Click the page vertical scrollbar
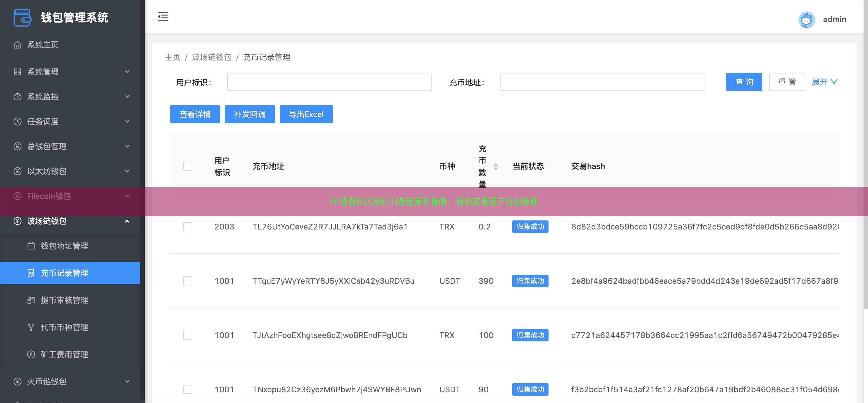 (866, 154)
